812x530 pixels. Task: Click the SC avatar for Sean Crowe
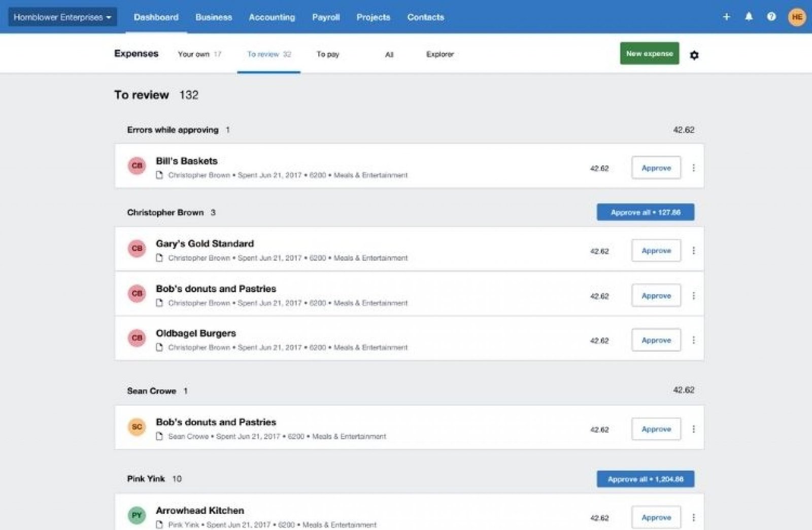click(137, 427)
